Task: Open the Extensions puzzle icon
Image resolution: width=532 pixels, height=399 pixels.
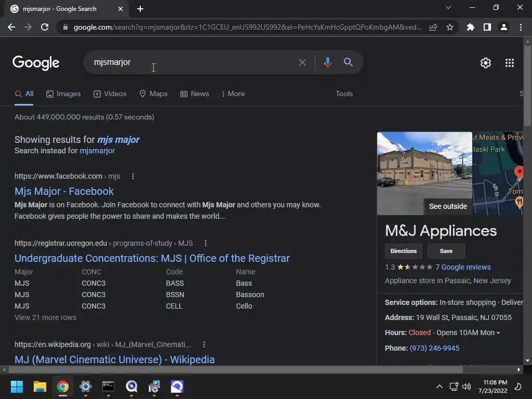Action: coord(471,27)
